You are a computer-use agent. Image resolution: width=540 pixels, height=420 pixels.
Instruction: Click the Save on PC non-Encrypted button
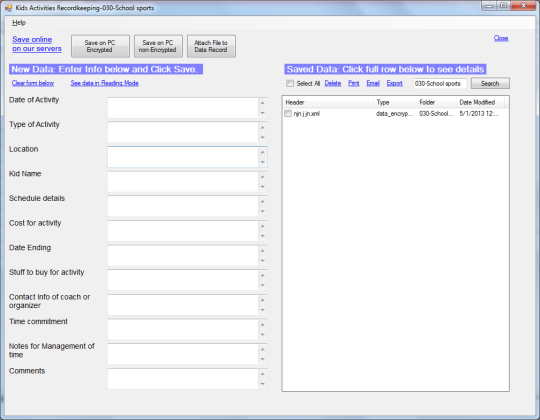click(x=158, y=46)
